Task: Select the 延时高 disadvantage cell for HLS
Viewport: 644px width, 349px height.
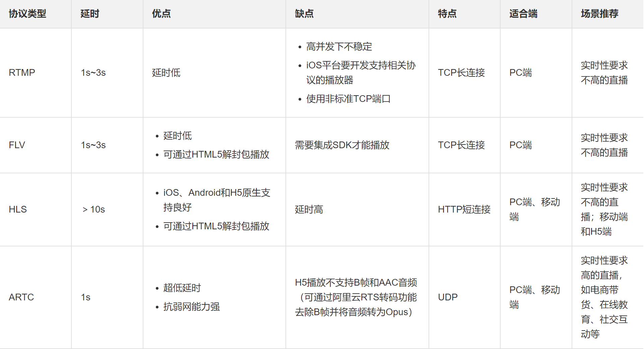Action: 309,209
